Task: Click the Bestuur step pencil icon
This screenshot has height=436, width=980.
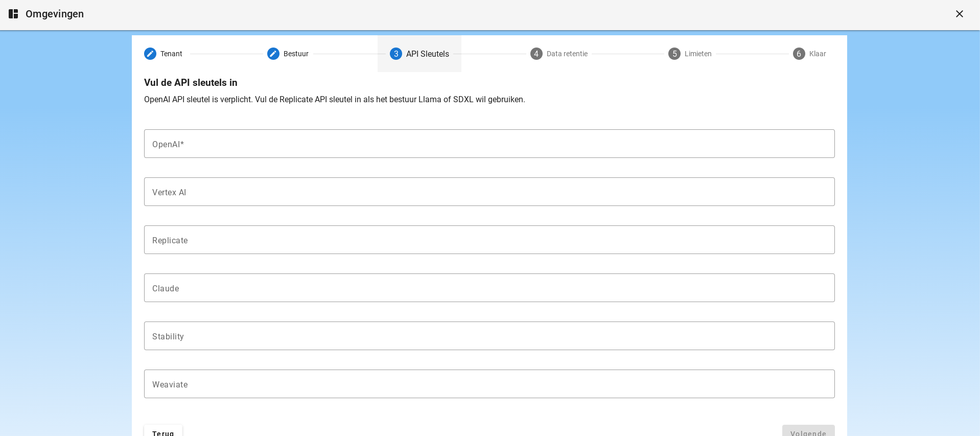Action: tap(273, 54)
